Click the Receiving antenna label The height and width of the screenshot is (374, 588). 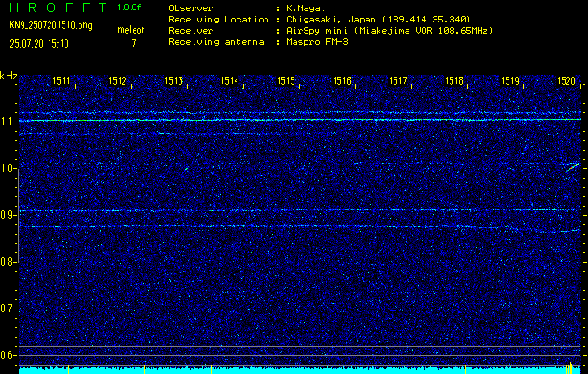coord(216,42)
